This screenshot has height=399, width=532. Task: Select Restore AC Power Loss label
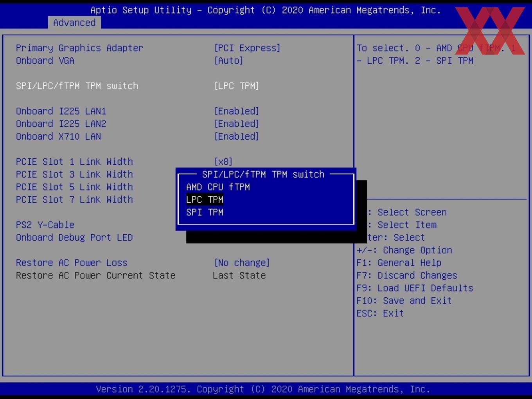pyautogui.click(x=72, y=263)
